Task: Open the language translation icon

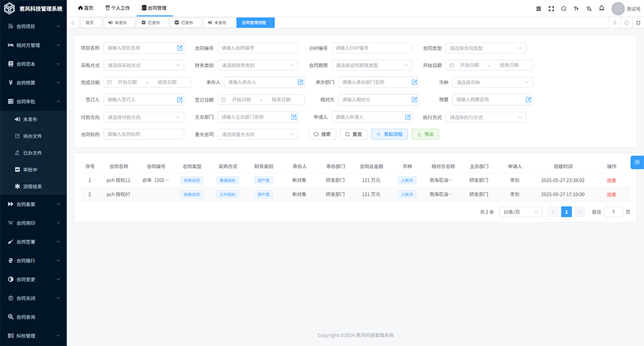Action: (x=589, y=8)
